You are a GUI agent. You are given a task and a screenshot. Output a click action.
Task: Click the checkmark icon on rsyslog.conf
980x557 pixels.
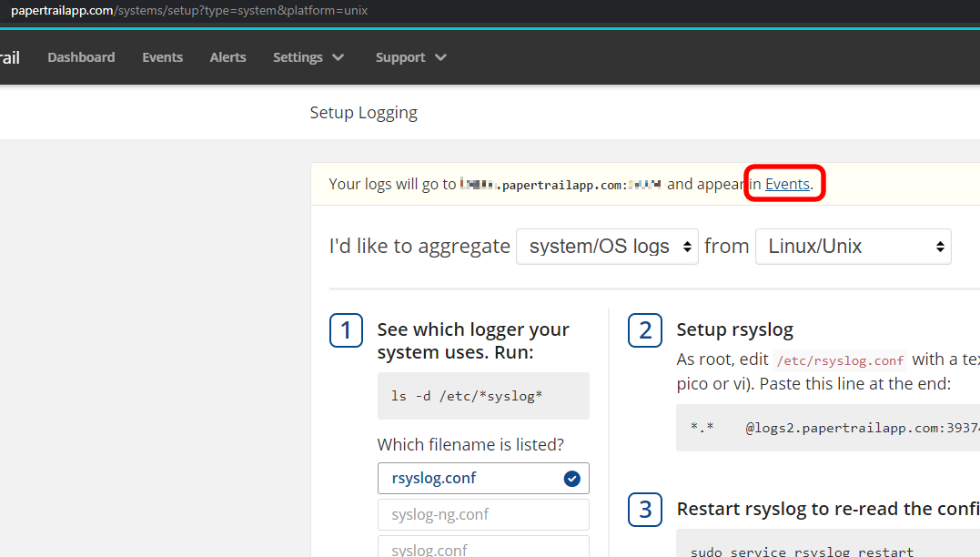pos(571,478)
